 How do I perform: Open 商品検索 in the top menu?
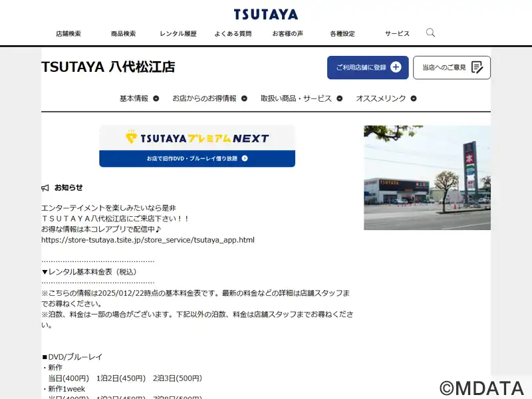(124, 34)
